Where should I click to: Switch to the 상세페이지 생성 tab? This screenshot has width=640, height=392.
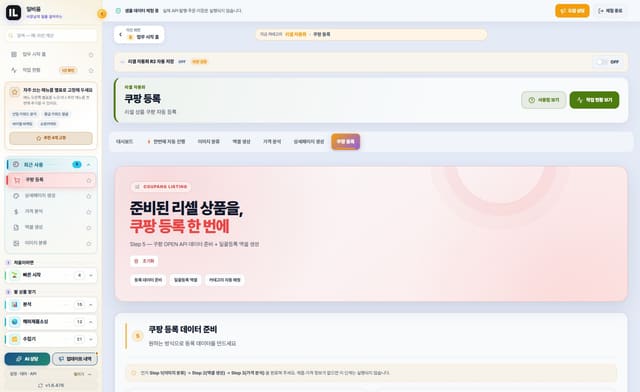pos(309,142)
